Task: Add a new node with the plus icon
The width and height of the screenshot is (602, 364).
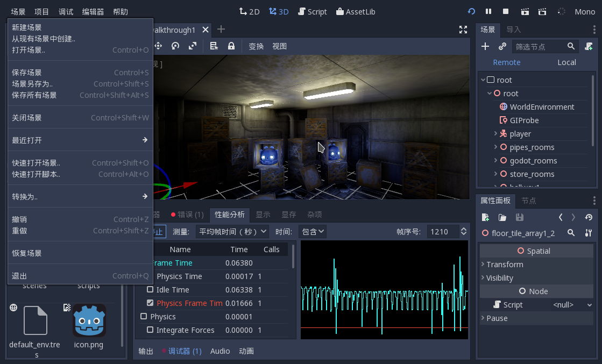Action: click(485, 46)
